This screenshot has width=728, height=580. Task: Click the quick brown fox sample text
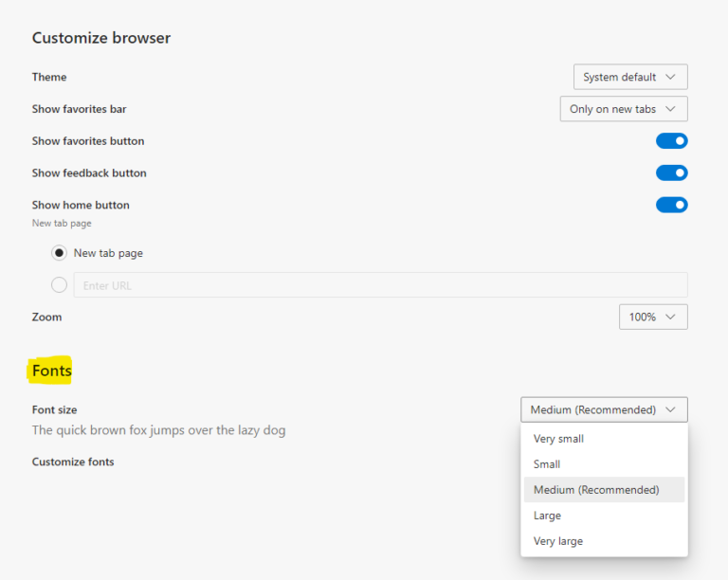coord(158,430)
